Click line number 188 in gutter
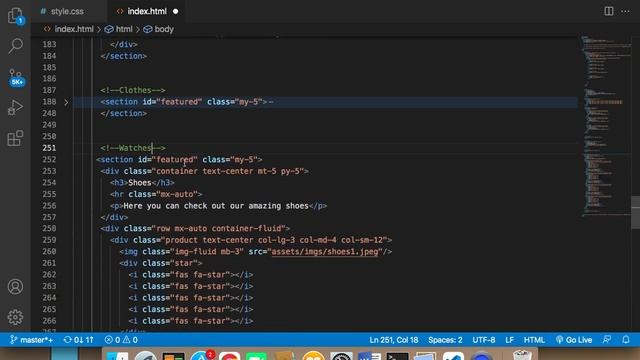 49,102
